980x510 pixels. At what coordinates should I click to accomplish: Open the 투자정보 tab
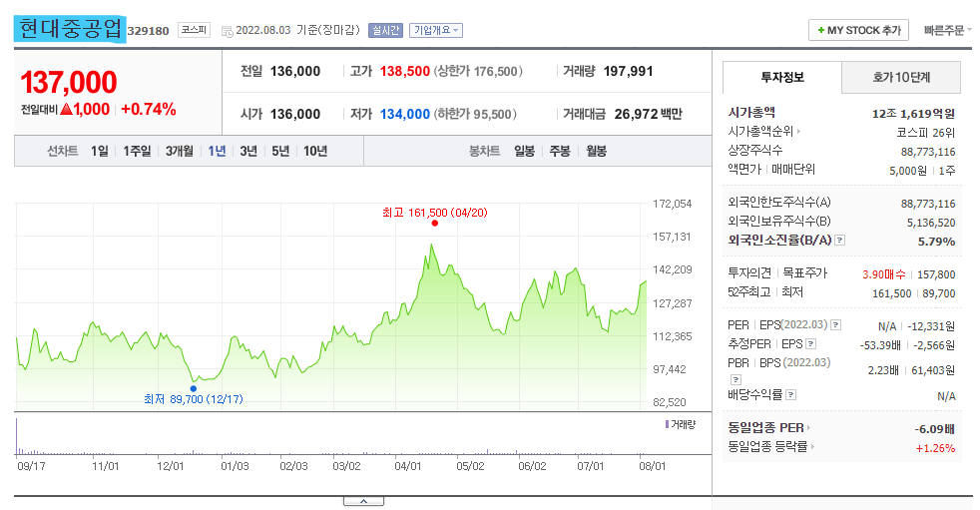click(x=781, y=78)
